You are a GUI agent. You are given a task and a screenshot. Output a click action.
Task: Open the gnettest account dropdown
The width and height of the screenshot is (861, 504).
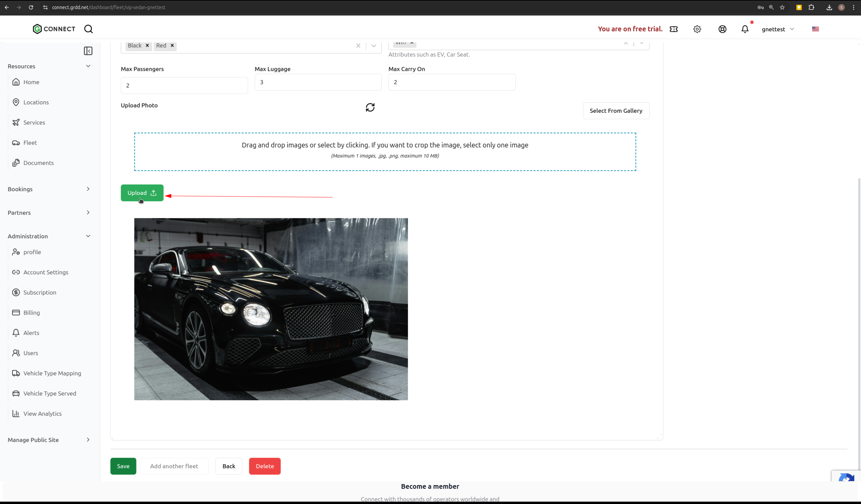(x=778, y=29)
